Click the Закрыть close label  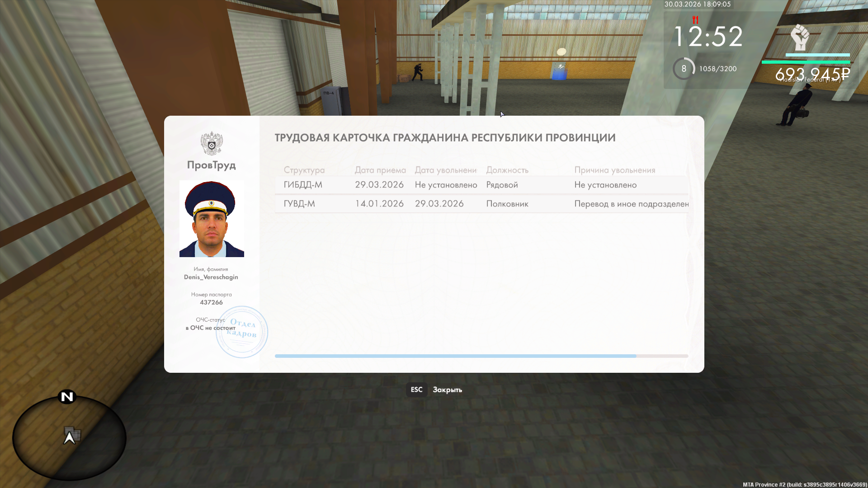coord(447,389)
